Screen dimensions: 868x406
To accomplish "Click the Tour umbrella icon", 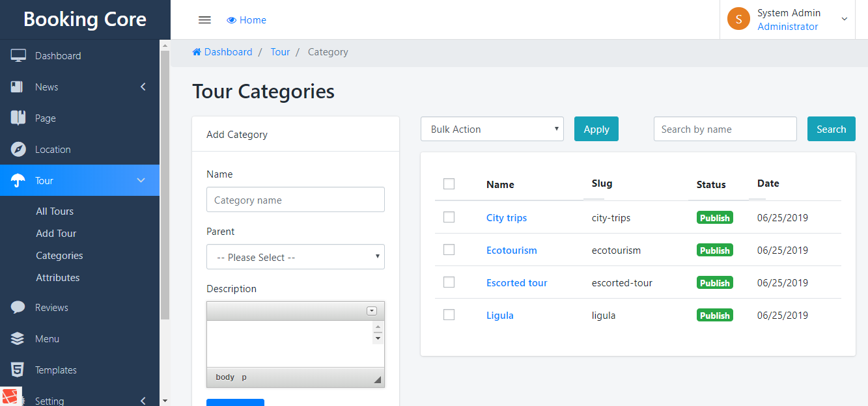I will pos(18,181).
